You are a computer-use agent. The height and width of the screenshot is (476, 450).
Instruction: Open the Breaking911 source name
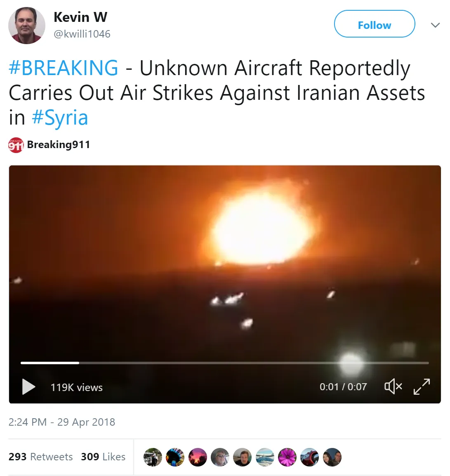[x=59, y=144]
